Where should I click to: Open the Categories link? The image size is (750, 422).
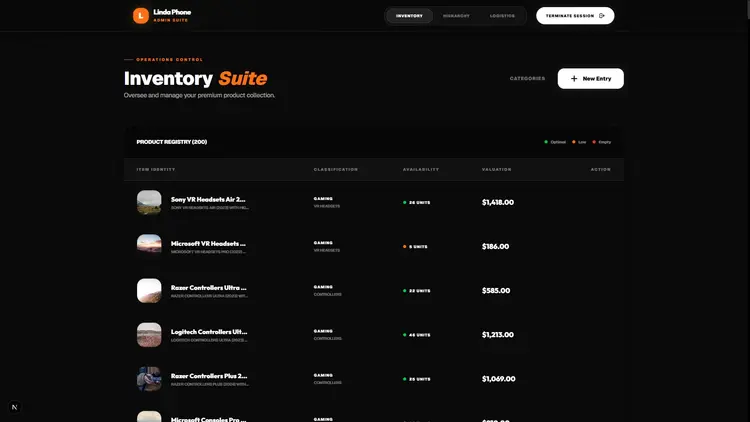tap(527, 78)
